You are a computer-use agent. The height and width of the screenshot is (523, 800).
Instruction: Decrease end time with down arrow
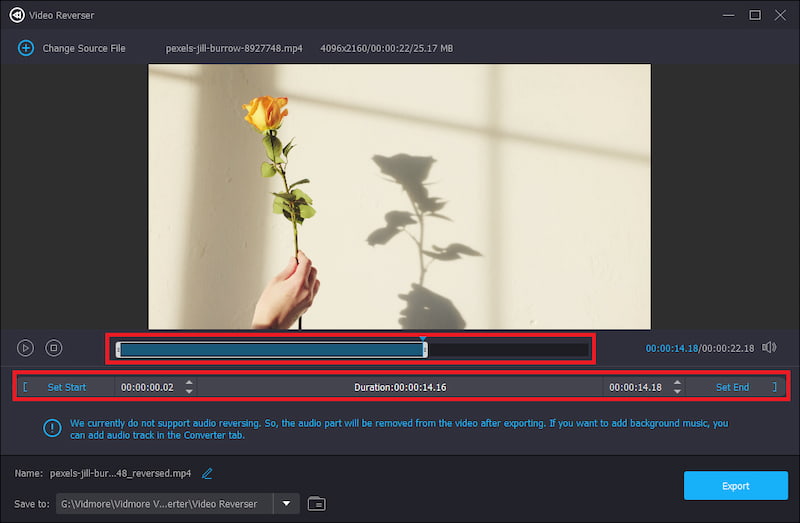coord(677,391)
